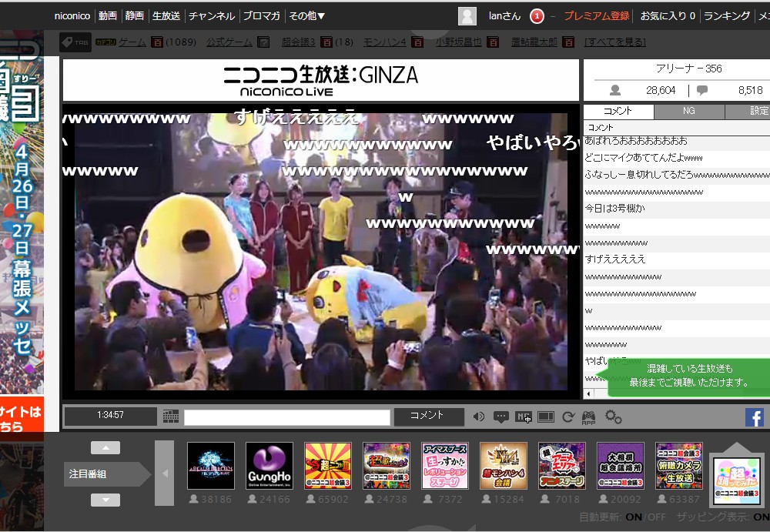Open the 動画 menu
The height and width of the screenshot is (532, 770).
(108, 15)
